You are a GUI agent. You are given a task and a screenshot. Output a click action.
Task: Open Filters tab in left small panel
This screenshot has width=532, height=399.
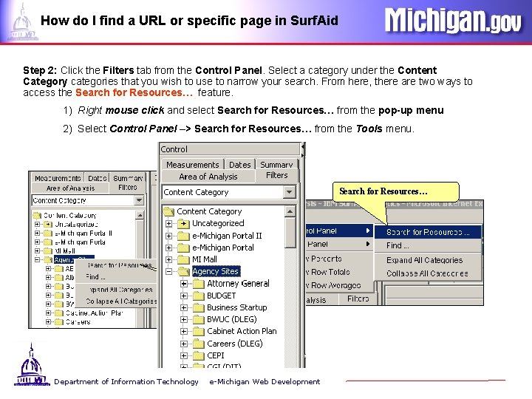click(127, 187)
